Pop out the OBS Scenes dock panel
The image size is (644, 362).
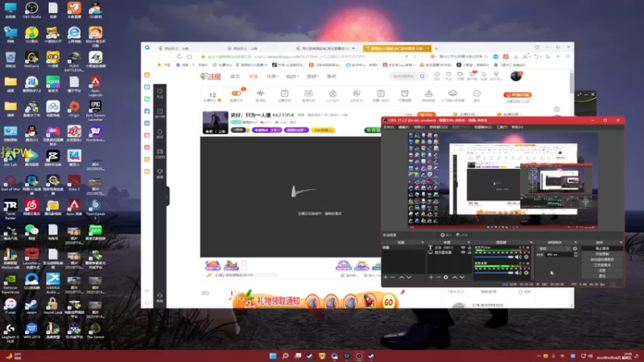pos(423,242)
